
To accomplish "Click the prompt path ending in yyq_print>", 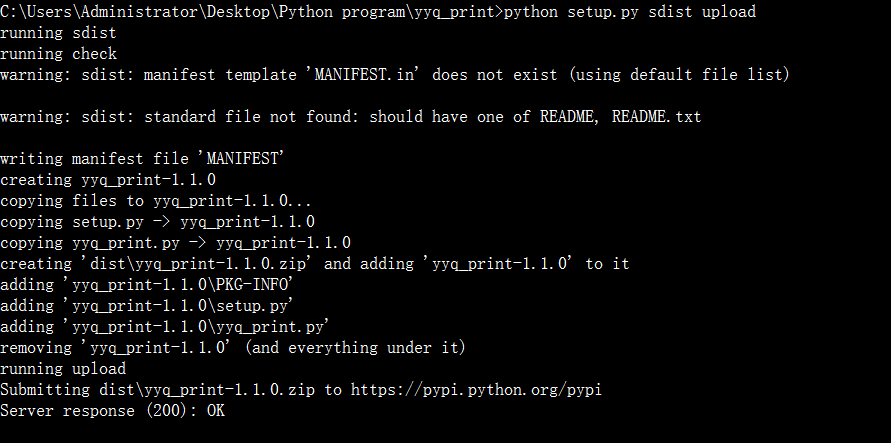I will (x=252, y=12).
